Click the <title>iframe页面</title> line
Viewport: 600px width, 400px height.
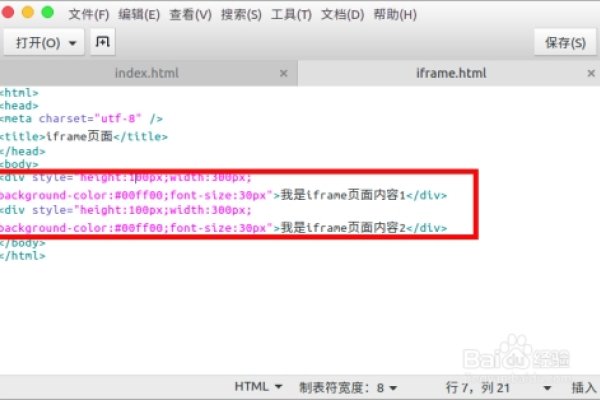click(x=83, y=136)
